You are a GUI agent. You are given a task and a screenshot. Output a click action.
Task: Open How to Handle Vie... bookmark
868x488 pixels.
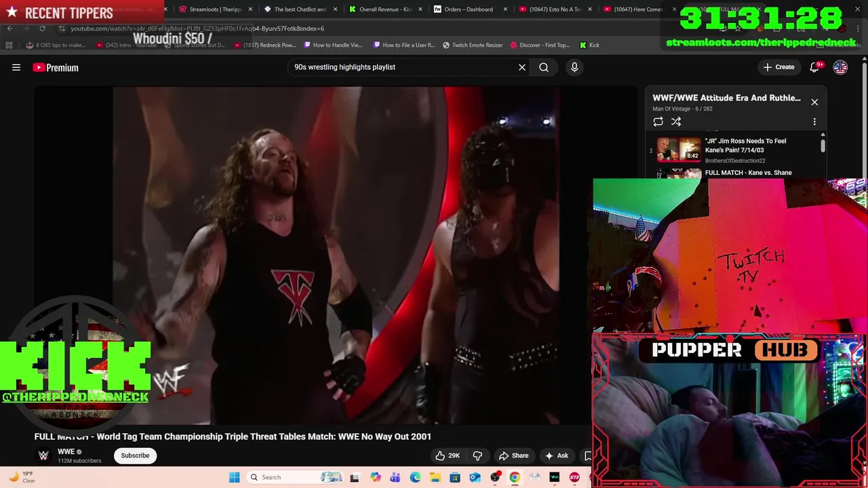pyautogui.click(x=333, y=45)
